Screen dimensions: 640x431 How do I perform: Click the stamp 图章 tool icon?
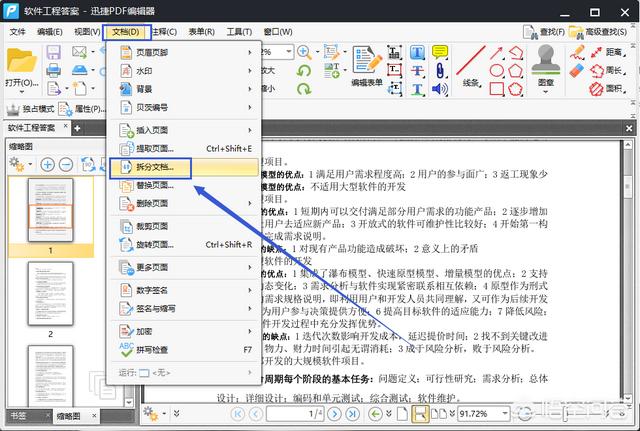coord(547,63)
